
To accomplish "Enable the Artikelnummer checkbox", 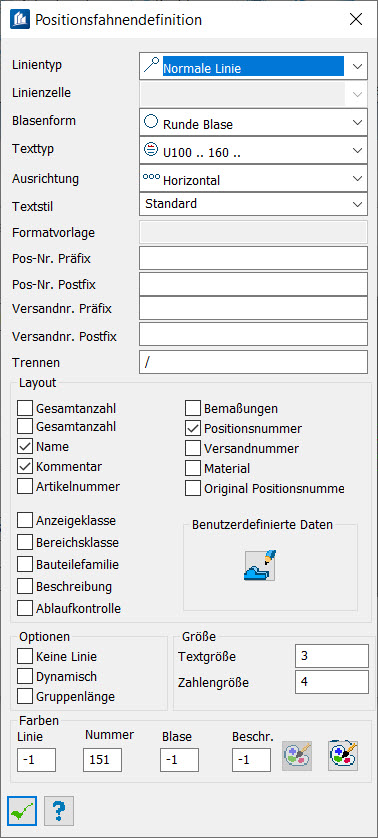I will (25, 486).
